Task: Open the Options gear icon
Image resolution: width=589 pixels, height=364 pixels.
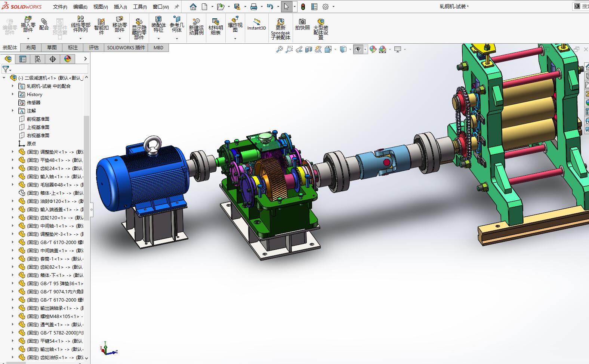Action: [326, 7]
